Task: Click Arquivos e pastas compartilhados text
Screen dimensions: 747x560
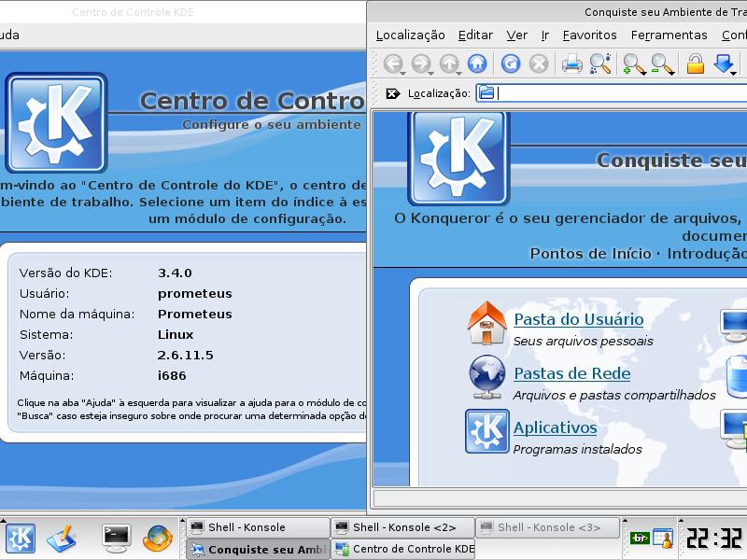Action: coord(614,395)
